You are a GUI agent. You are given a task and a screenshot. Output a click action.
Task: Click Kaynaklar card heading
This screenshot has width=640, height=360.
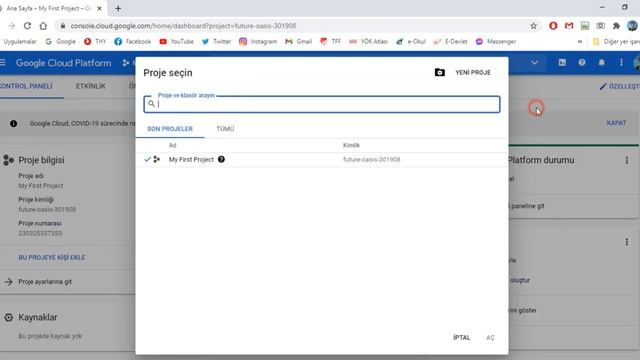(38, 317)
